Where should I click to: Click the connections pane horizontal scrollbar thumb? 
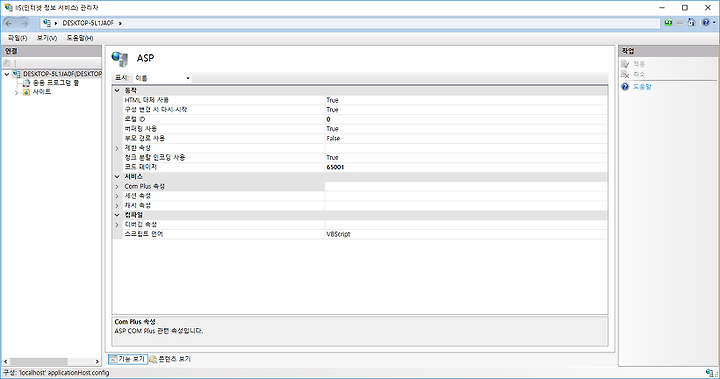(x=39, y=362)
